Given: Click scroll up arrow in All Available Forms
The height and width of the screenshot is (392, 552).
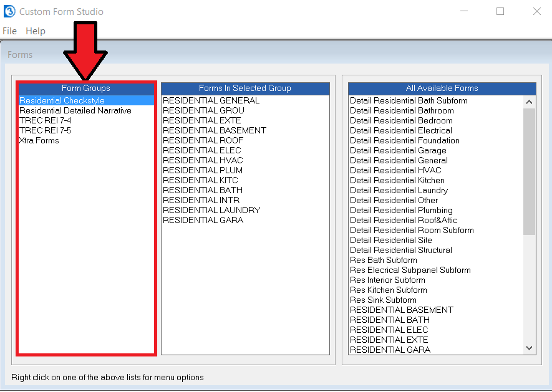Looking at the screenshot, I should point(529,102).
